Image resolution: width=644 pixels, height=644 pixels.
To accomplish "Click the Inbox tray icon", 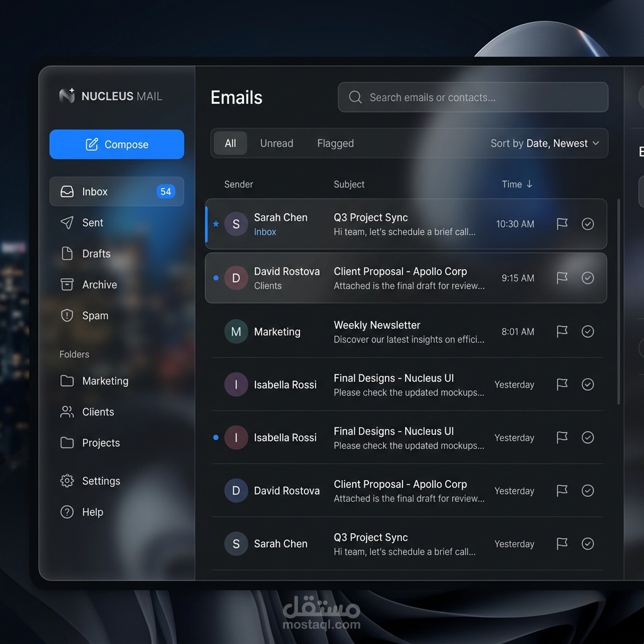I will point(67,191).
